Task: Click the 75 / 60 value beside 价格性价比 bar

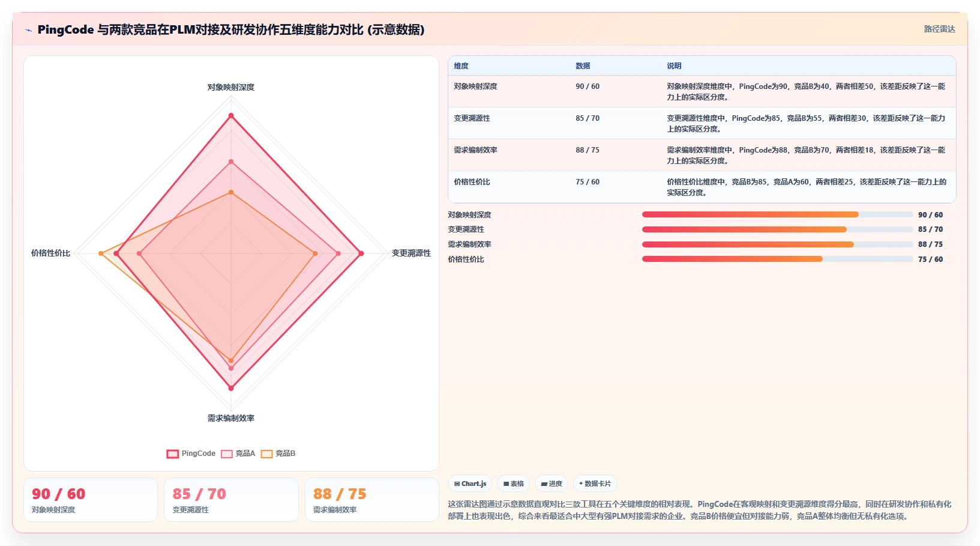Action: coord(930,259)
